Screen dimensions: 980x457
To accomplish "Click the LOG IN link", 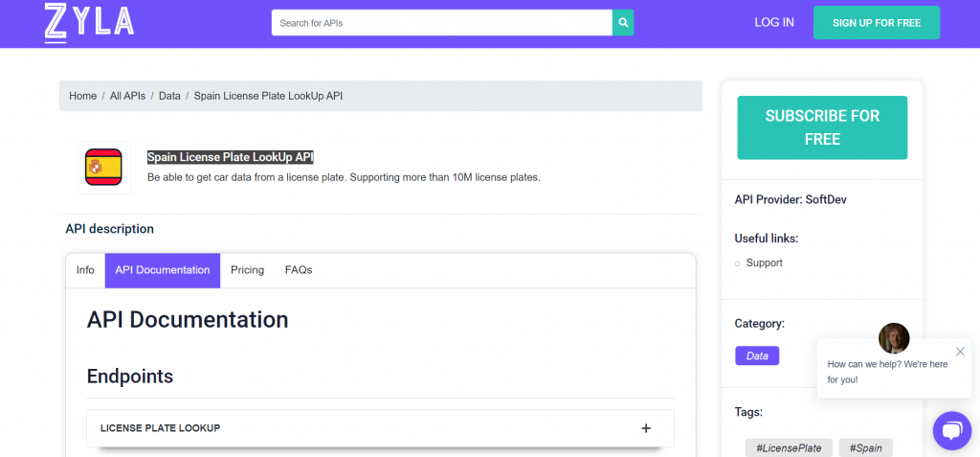I will (774, 23).
